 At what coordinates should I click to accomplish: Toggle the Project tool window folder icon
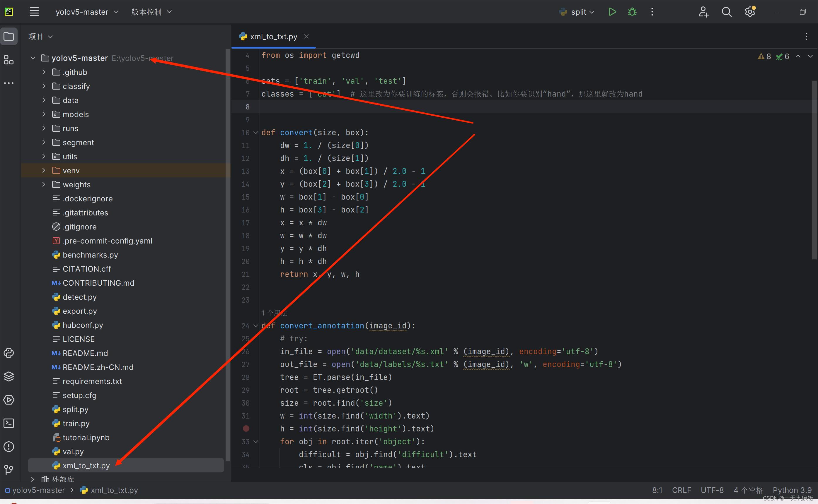[9, 36]
